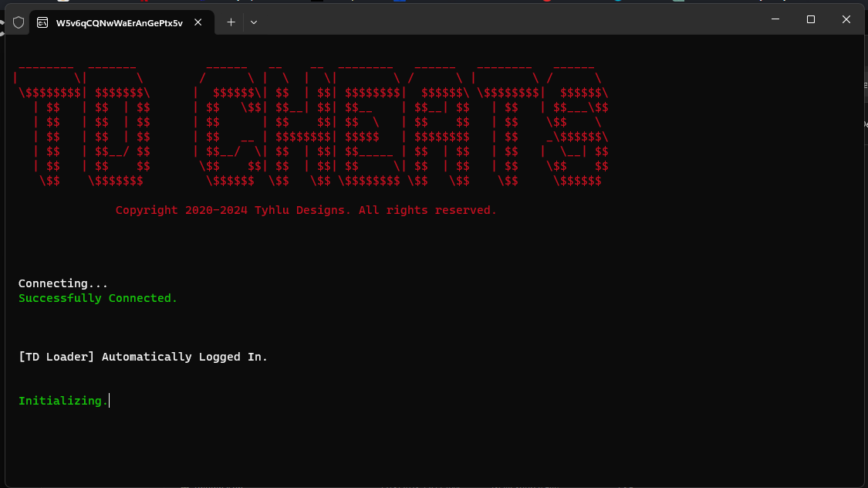This screenshot has height=488, width=868.
Task: Click the command prompt icon on the tab
Action: (42, 22)
